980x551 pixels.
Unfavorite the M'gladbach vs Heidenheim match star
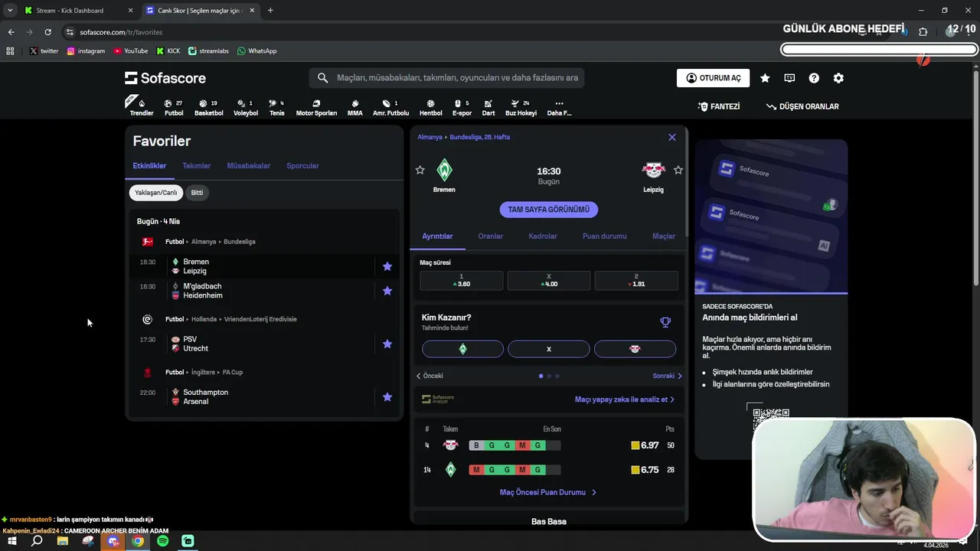387,291
